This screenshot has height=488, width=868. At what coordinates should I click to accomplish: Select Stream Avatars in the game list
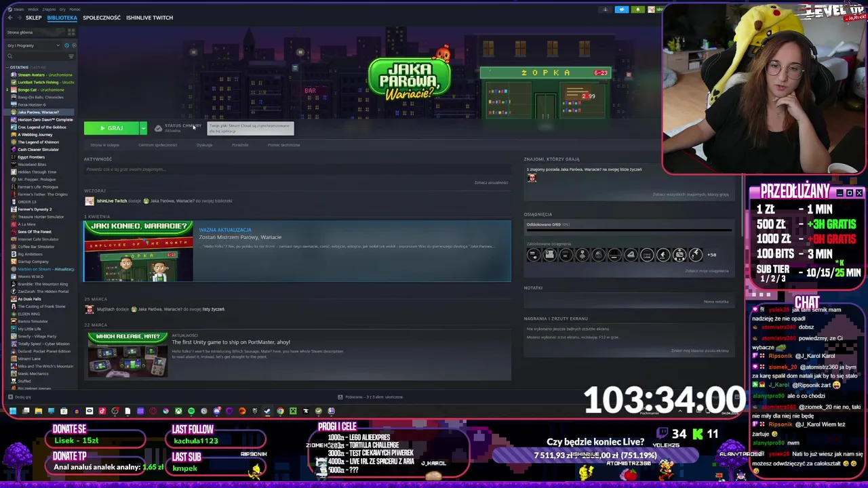pyautogui.click(x=42, y=75)
